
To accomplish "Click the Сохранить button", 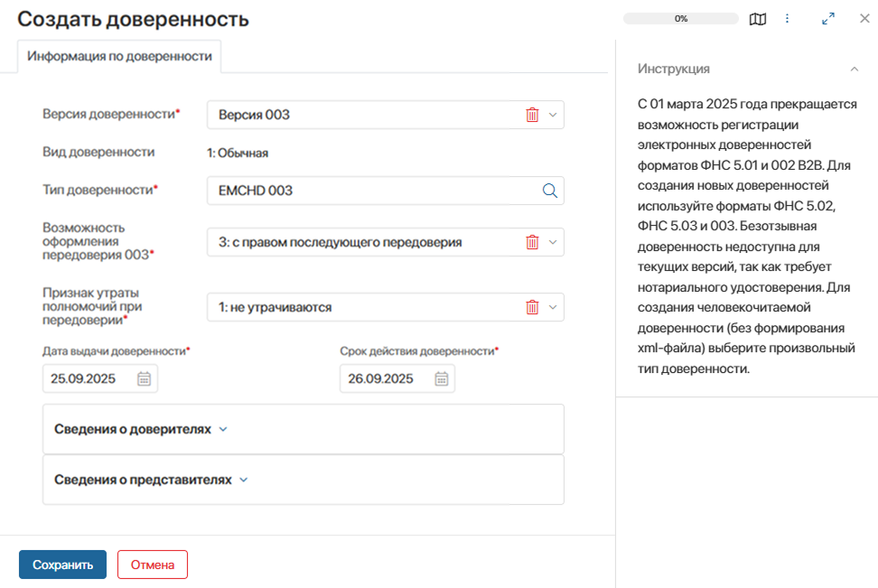I will coord(62,565).
